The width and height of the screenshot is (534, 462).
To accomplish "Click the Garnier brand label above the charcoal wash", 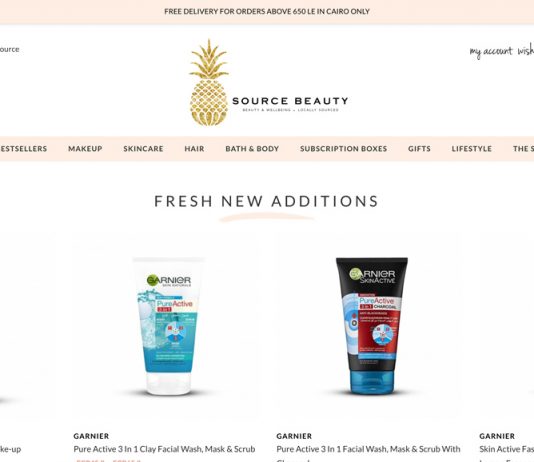I will click(x=294, y=436).
